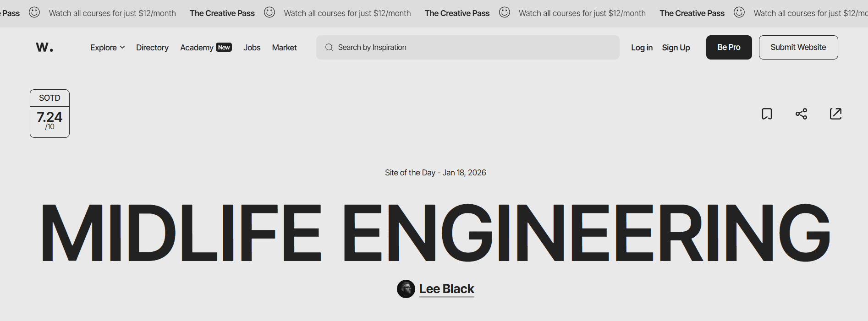Click the Submit Website button
The width and height of the screenshot is (868, 321).
(798, 47)
